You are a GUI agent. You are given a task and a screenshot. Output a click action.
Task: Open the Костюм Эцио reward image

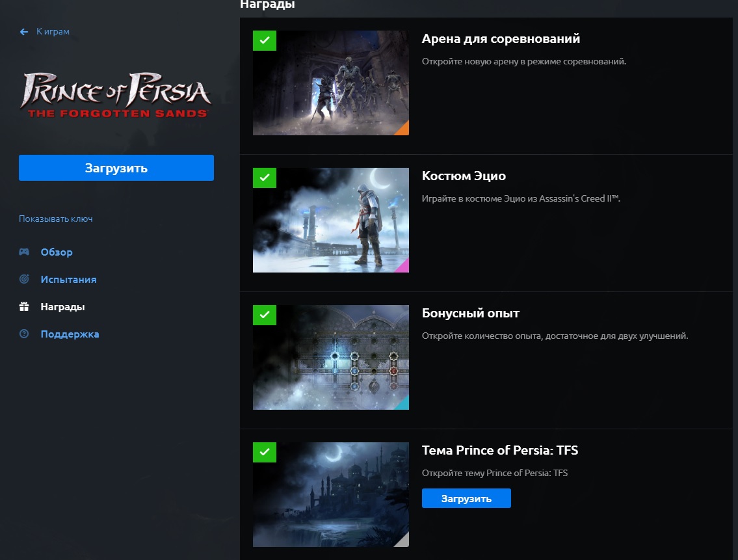click(331, 220)
